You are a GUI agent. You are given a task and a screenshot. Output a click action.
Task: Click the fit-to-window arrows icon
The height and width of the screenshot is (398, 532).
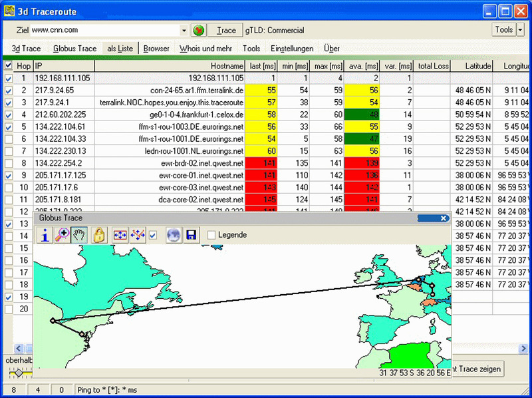(x=120, y=235)
